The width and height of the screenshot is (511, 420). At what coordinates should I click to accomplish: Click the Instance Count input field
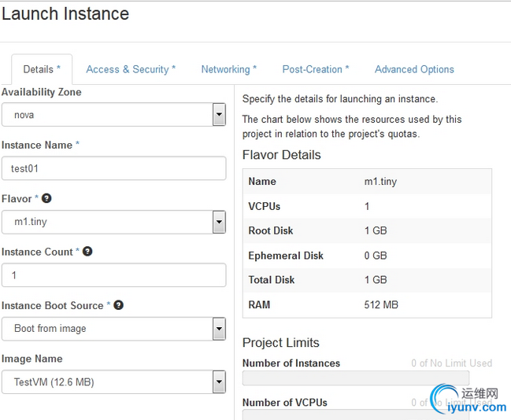pos(114,275)
